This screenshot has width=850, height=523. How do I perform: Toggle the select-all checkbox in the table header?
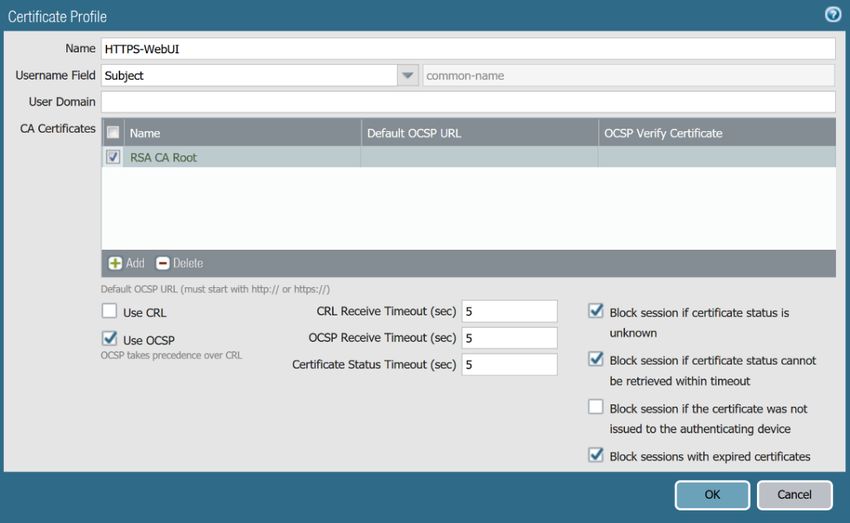click(113, 132)
